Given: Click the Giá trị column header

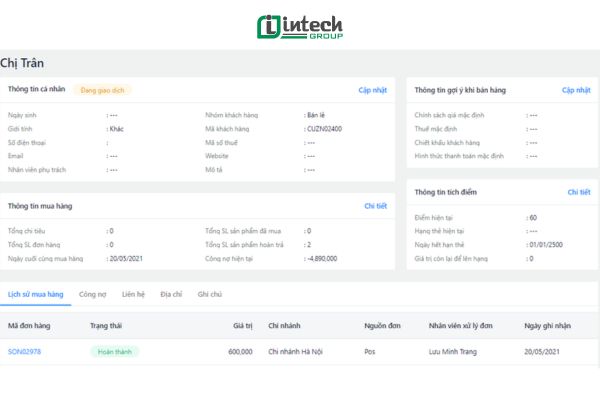Looking at the screenshot, I should point(242,325).
